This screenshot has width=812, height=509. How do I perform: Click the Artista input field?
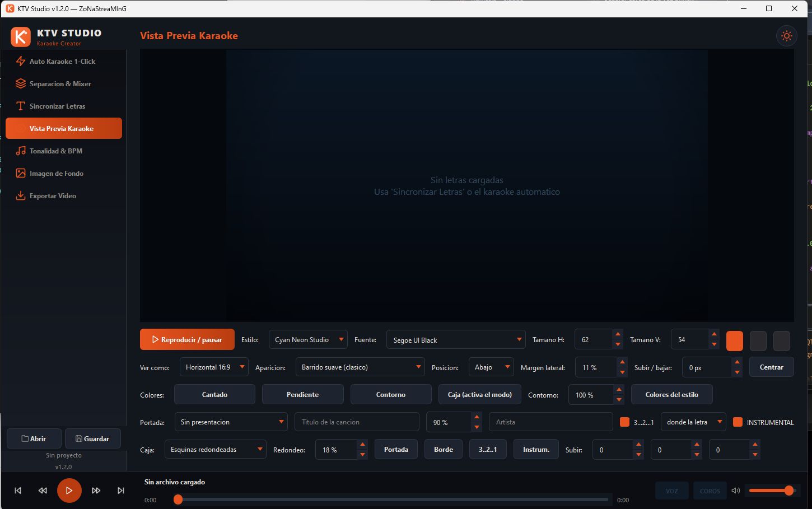(551, 422)
